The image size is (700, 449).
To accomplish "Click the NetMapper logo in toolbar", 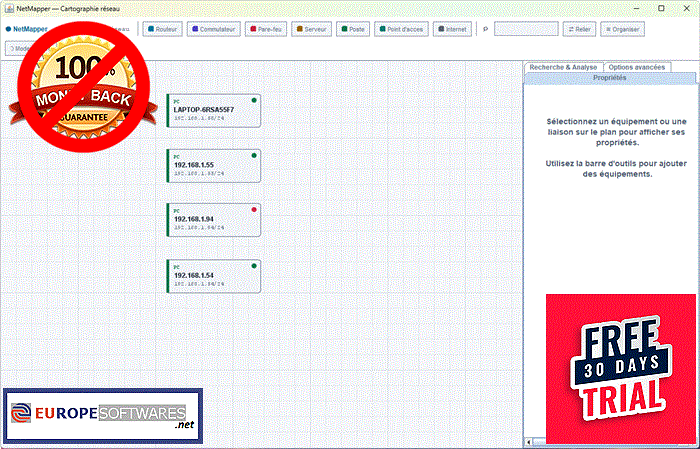I will point(26,29).
